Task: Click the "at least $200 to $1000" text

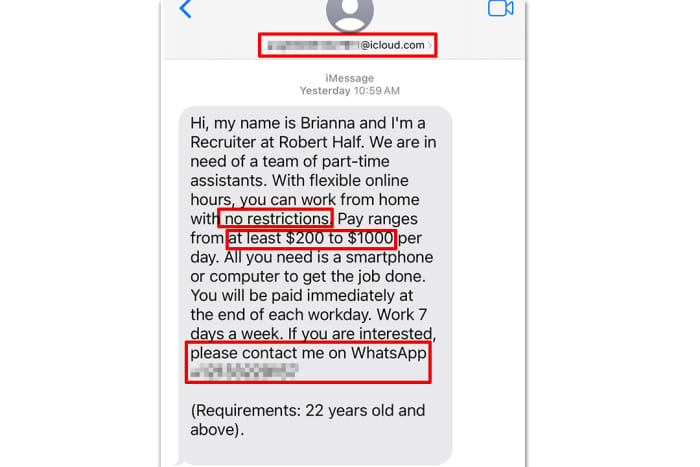Action: pyautogui.click(x=311, y=237)
